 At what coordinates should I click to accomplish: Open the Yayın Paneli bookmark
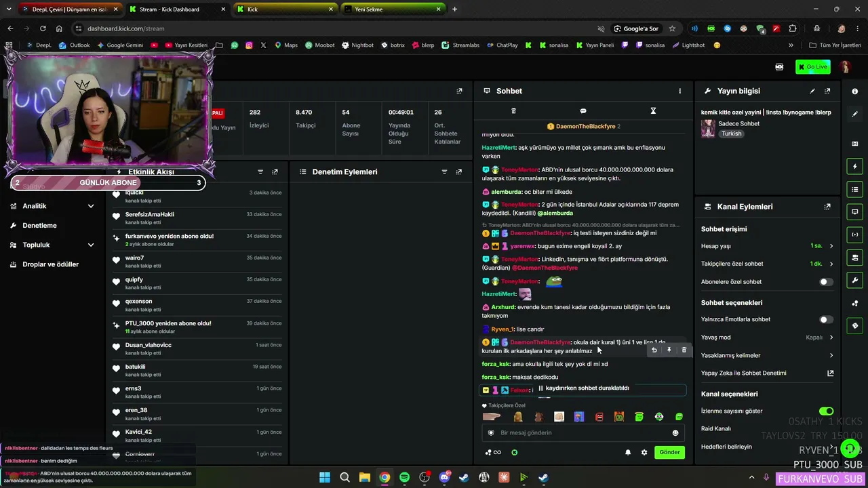(x=595, y=45)
